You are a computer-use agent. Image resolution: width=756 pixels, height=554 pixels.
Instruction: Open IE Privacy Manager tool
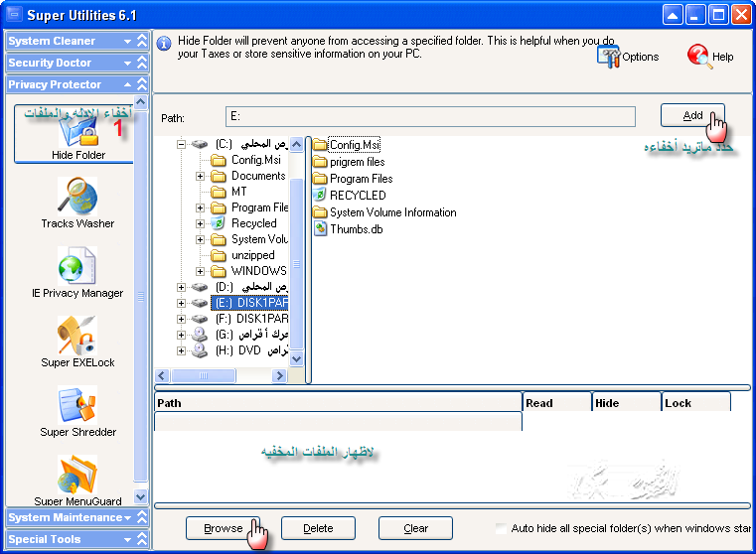[x=77, y=272]
